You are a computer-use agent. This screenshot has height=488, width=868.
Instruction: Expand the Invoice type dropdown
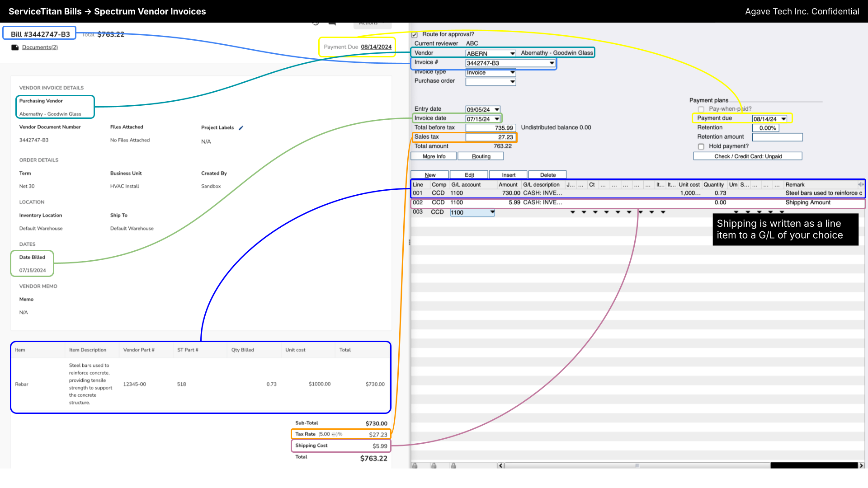512,72
